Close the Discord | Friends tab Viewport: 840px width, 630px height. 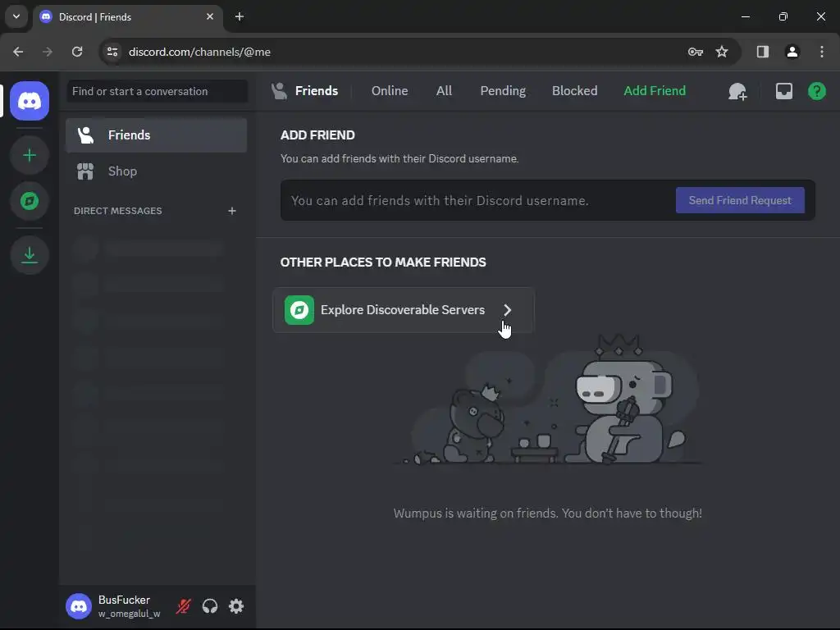tap(210, 16)
